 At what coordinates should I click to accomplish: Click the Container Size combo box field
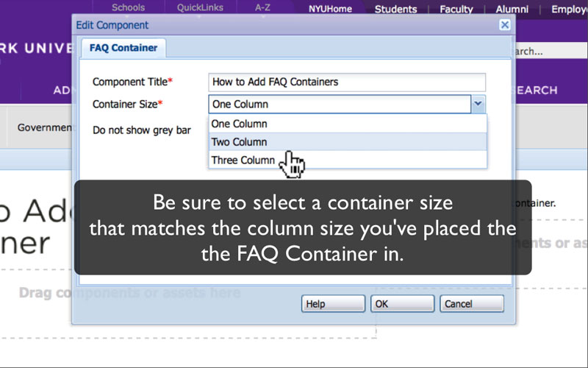coord(339,105)
